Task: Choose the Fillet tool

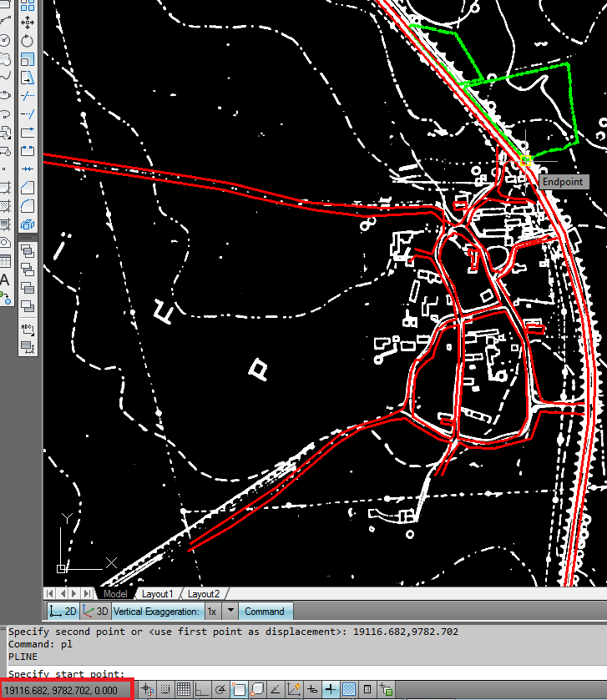Action: pos(28,206)
